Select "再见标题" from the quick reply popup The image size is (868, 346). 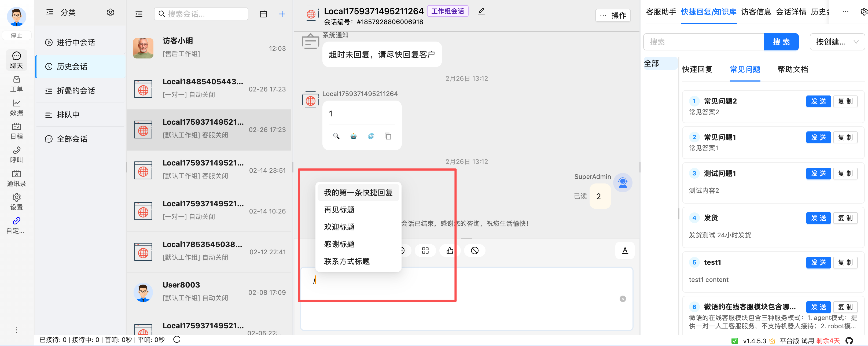(340, 209)
